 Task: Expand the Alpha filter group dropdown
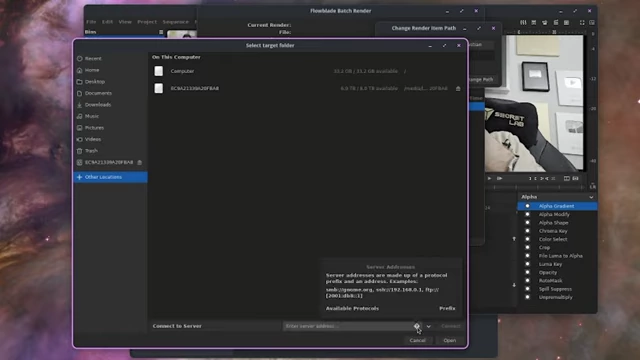[x=591, y=197]
